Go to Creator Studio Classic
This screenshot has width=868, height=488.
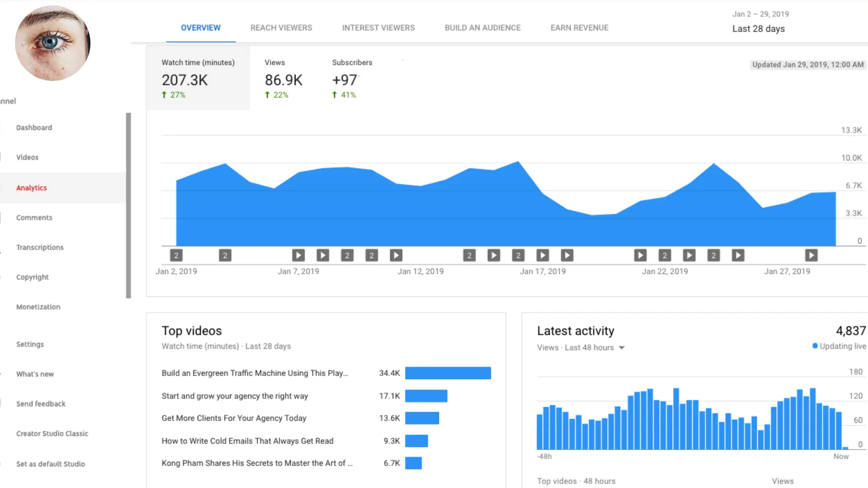tap(52, 433)
